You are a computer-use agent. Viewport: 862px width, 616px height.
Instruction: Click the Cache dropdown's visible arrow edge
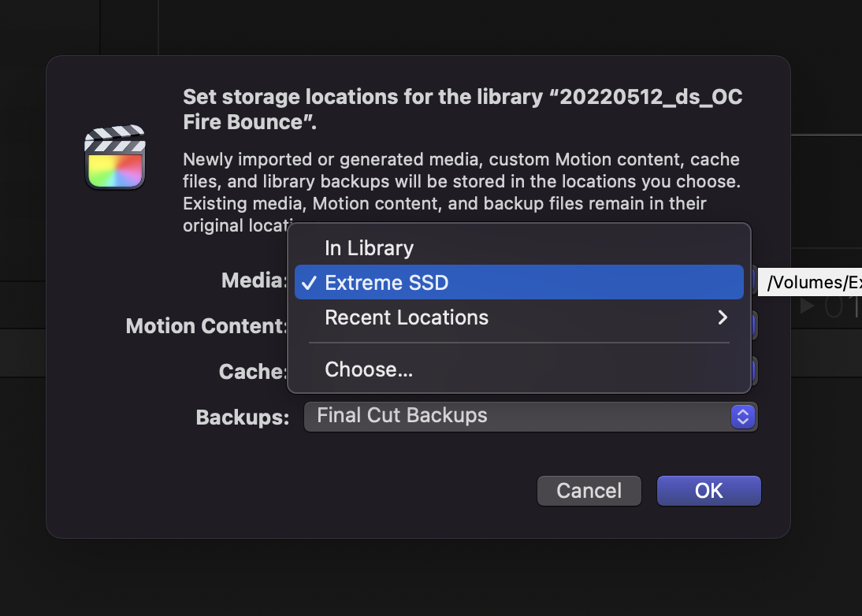coord(755,370)
